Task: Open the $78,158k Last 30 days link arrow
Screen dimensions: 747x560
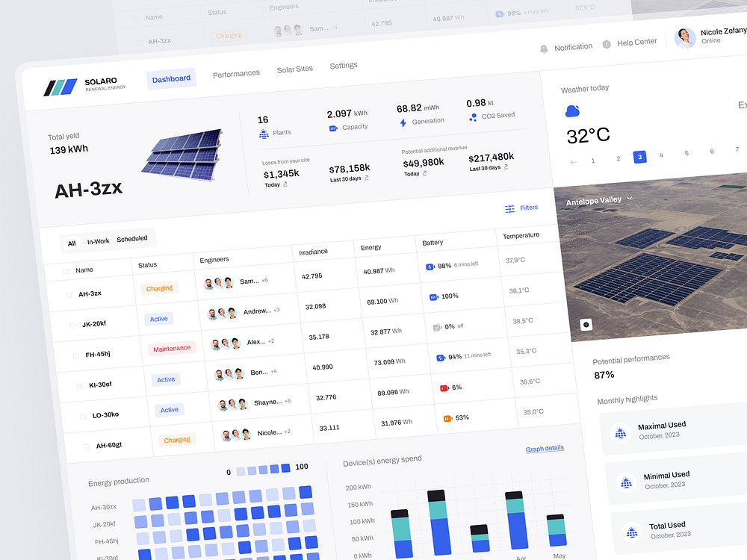Action: [x=366, y=178]
